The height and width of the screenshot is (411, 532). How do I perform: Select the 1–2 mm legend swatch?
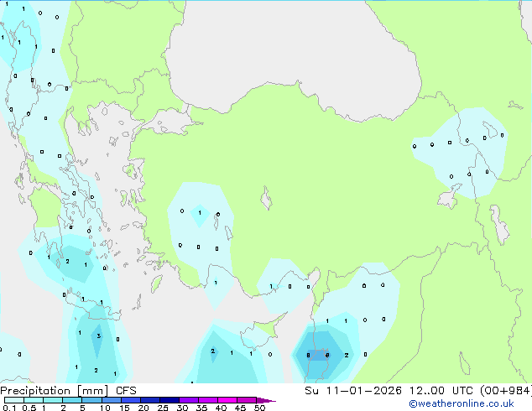(53, 400)
